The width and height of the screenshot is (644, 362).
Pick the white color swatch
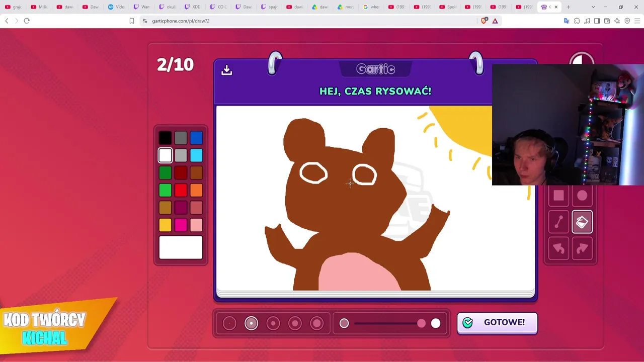click(x=165, y=155)
